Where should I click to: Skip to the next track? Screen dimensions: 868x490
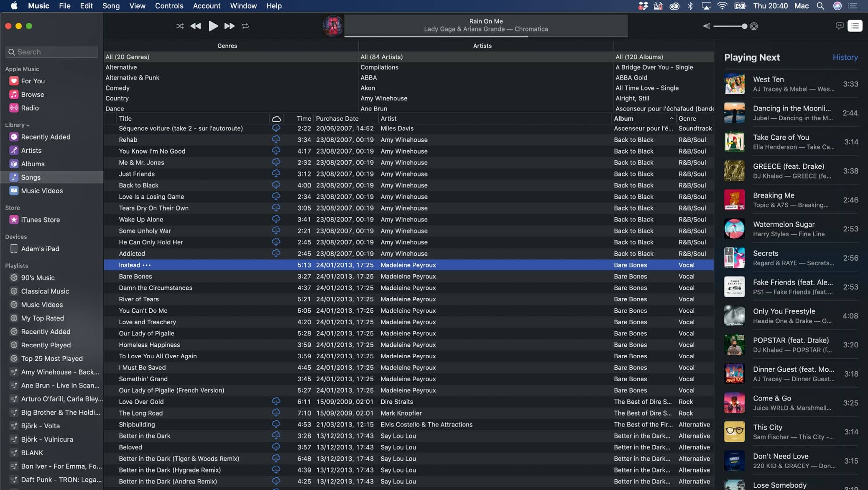[229, 26]
